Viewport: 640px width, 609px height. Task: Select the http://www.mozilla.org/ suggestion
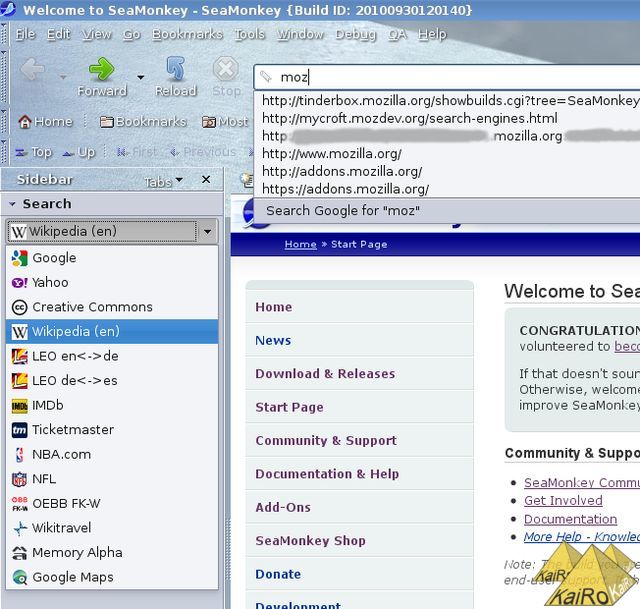447,154
